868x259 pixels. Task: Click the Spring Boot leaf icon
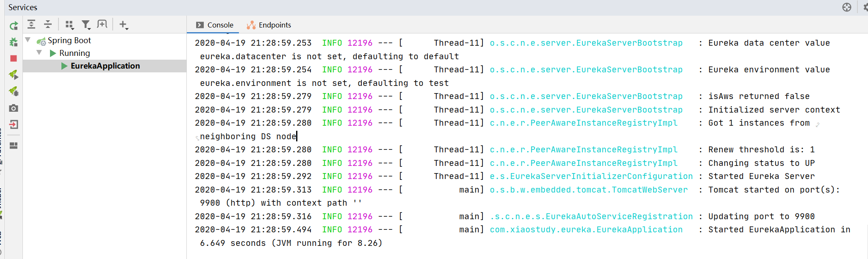point(41,41)
